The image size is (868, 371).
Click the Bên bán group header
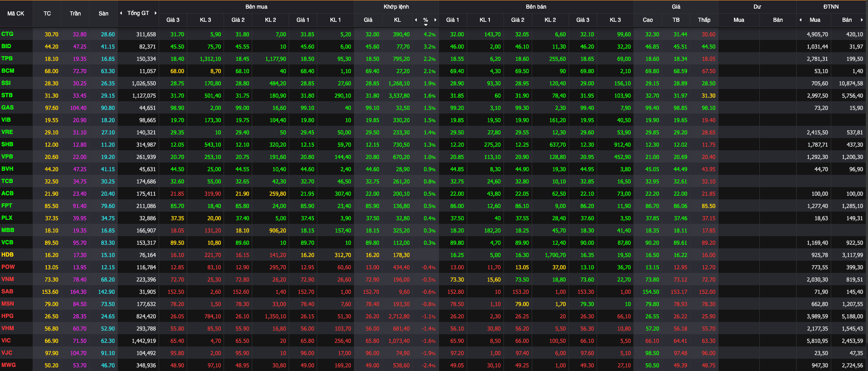click(536, 7)
